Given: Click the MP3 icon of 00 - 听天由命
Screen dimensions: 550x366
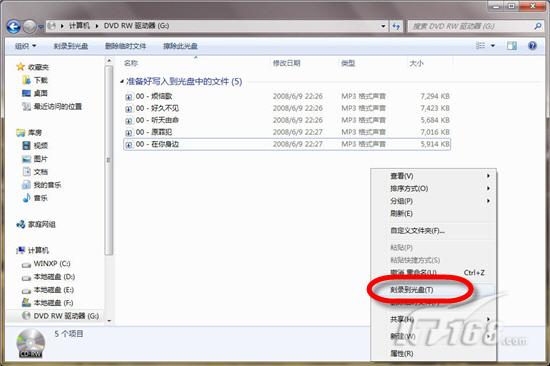Looking at the screenshot, I should pos(129,120).
